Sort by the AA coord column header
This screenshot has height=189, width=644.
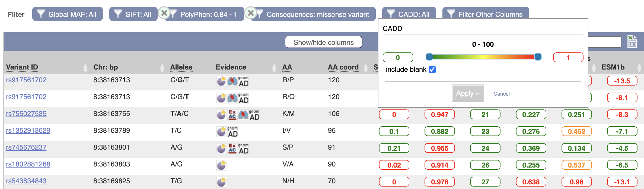[343, 67]
